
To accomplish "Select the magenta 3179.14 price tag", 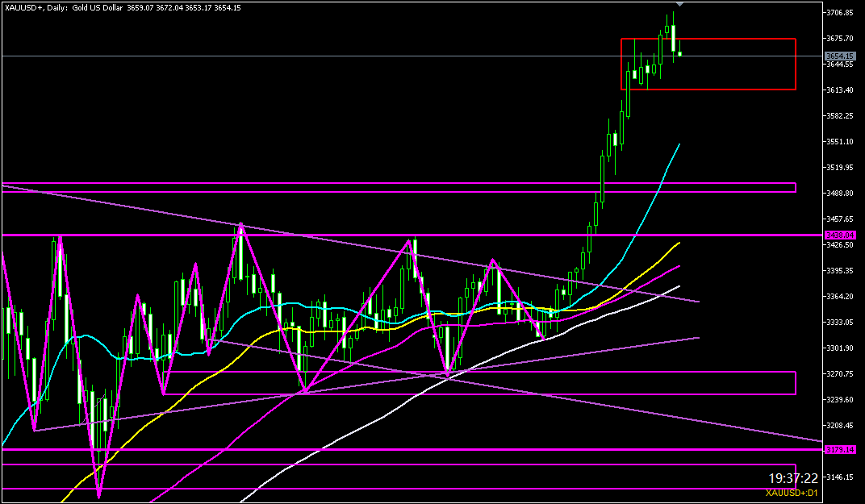I will tap(839, 449).
